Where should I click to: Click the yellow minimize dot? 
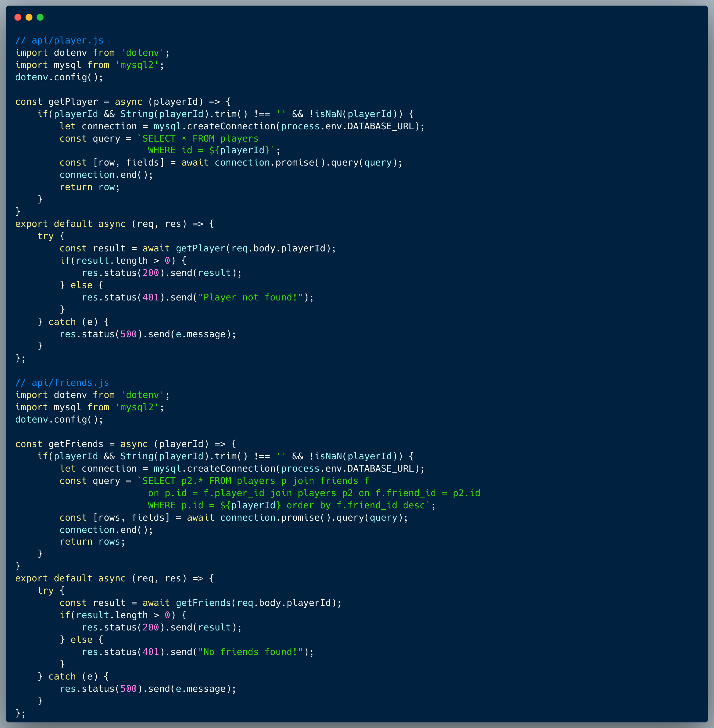29,17
